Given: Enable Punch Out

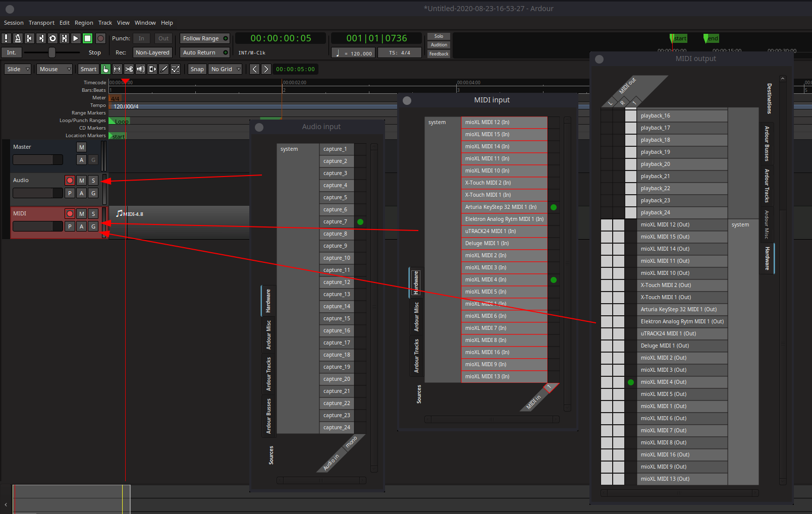Looking at the screenshot, I should coord(164,38).
